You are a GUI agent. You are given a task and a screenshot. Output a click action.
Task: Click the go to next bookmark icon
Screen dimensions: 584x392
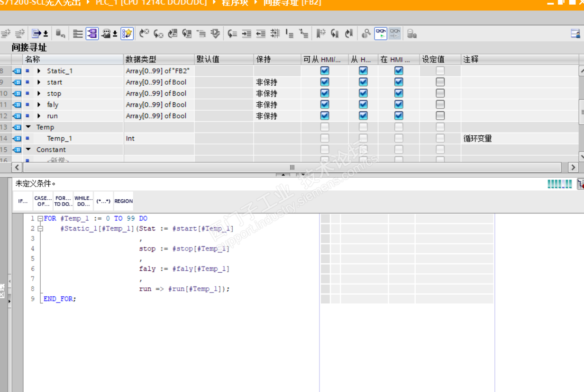[x=335, y=34]
